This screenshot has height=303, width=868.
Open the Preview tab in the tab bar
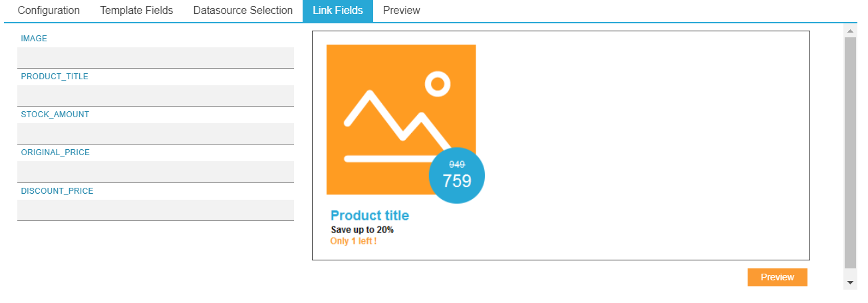(x=402, y=11)
